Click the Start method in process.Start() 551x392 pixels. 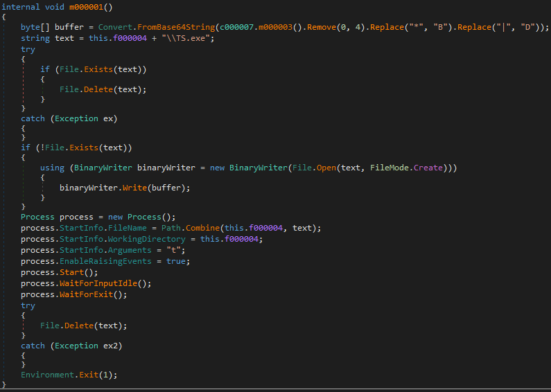click(x=71, y=272)
